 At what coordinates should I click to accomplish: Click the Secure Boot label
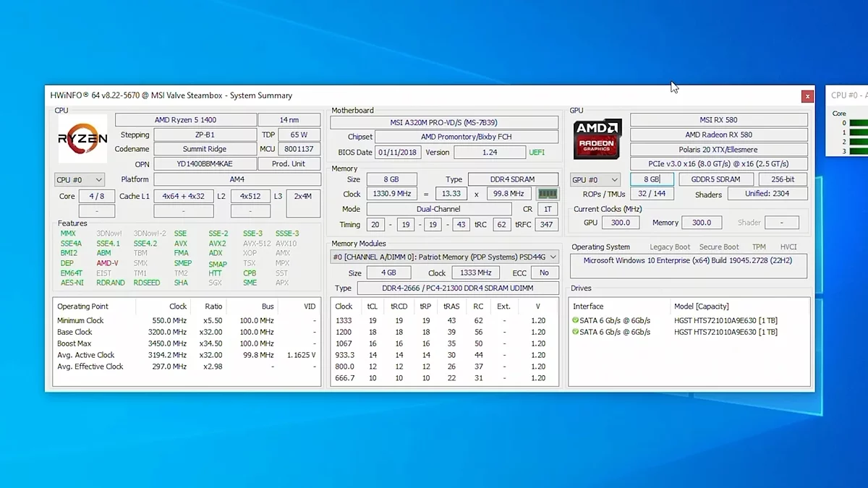(719, 247)
